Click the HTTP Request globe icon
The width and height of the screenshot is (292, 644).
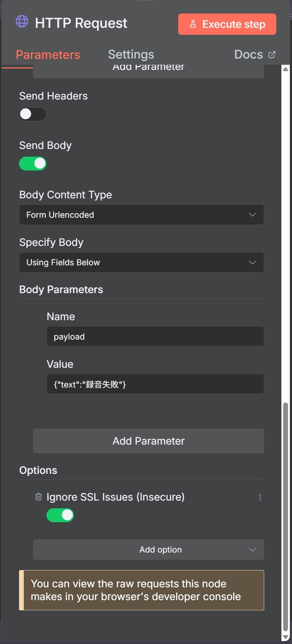click(x=22, y=22)
